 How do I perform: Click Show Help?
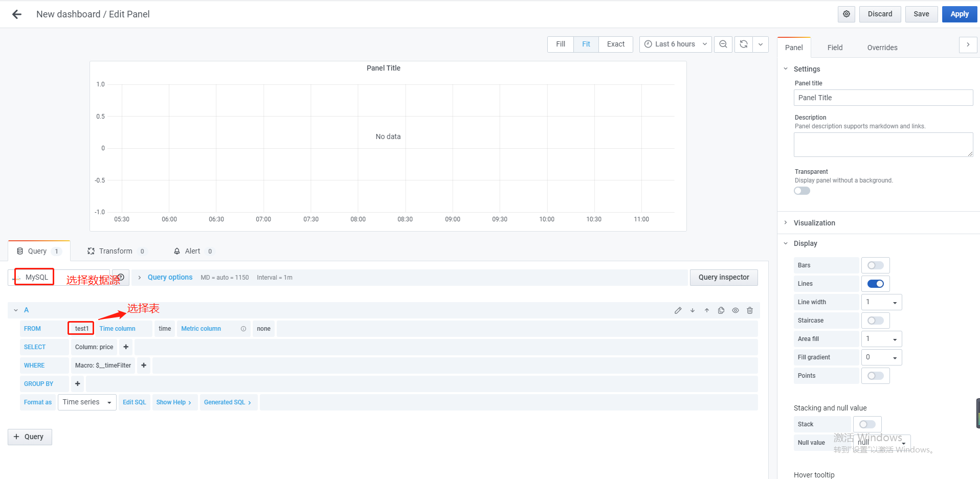pyautogui.click(x=174, y=402)
